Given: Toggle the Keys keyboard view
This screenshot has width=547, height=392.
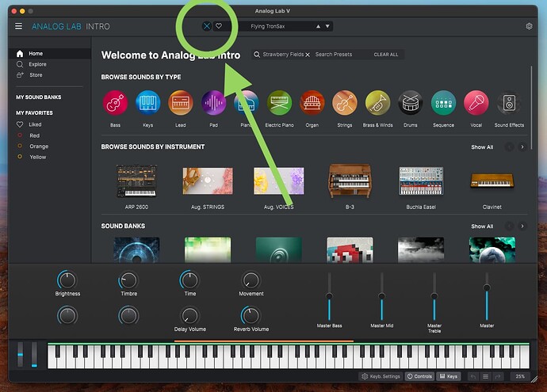Looking at the screenshot, I should 449,376.
